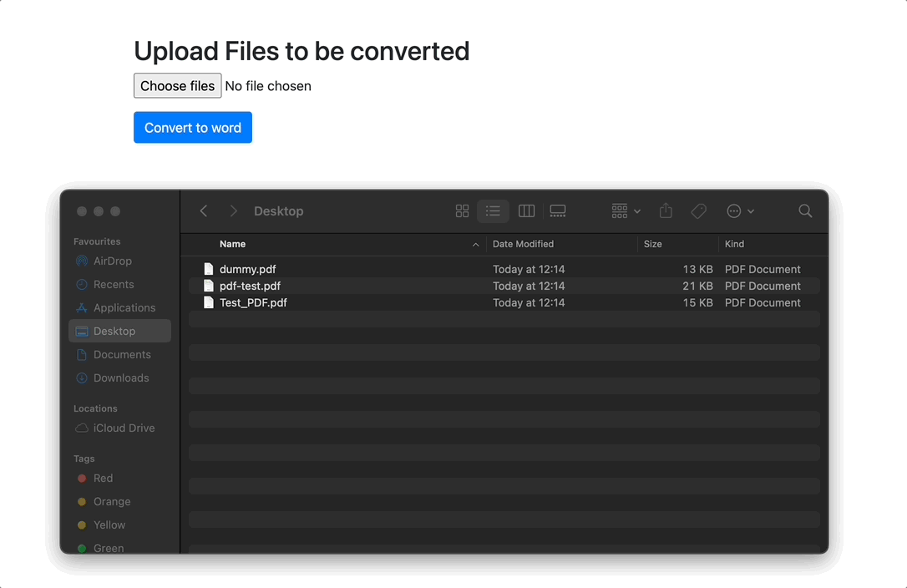Open the Share icon in the toolbar
Image resolution: width=907 pixels, height=588 pixels.
666,211
